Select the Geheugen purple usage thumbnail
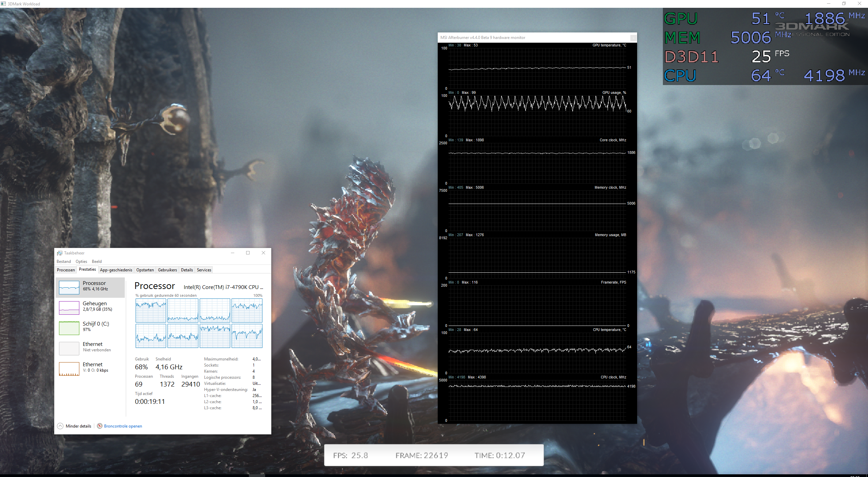The width and height of the screenshot is (868, 477). (69, 308)
